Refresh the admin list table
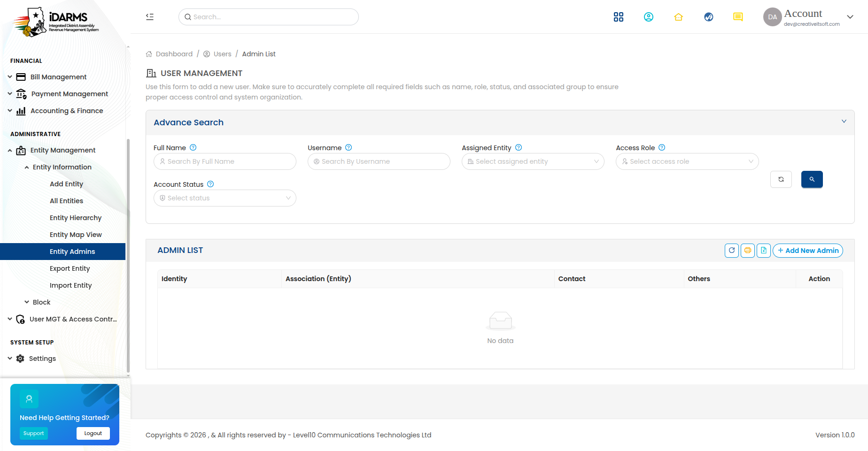Image resolution: width=868 pixels, height=451 pixels. 732,251
